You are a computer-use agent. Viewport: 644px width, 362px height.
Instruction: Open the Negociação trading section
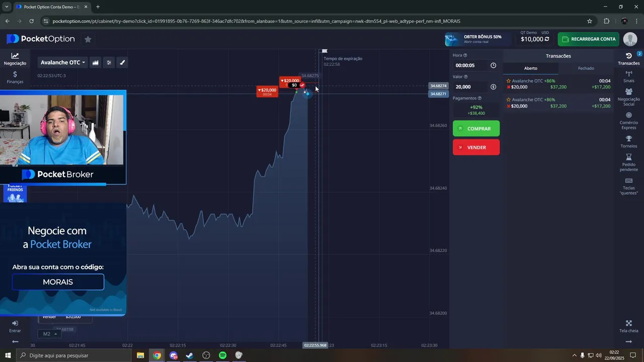click(x=15, y=59)
